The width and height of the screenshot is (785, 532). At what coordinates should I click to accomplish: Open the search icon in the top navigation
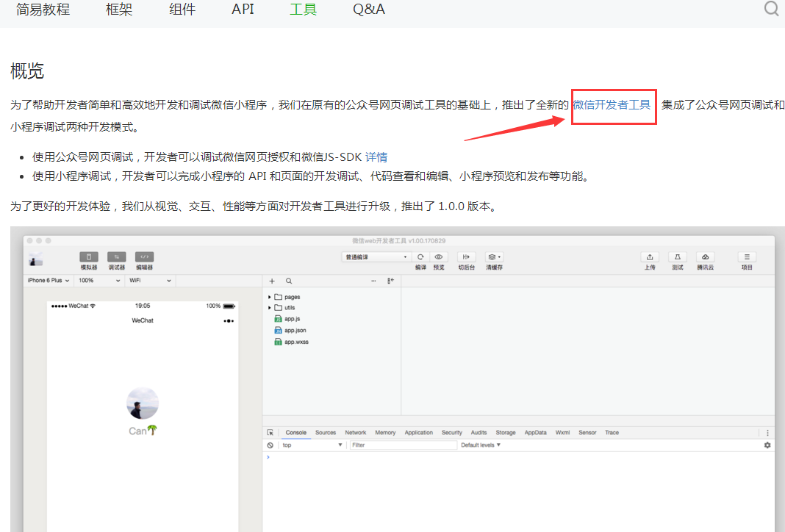pos(772,9)
